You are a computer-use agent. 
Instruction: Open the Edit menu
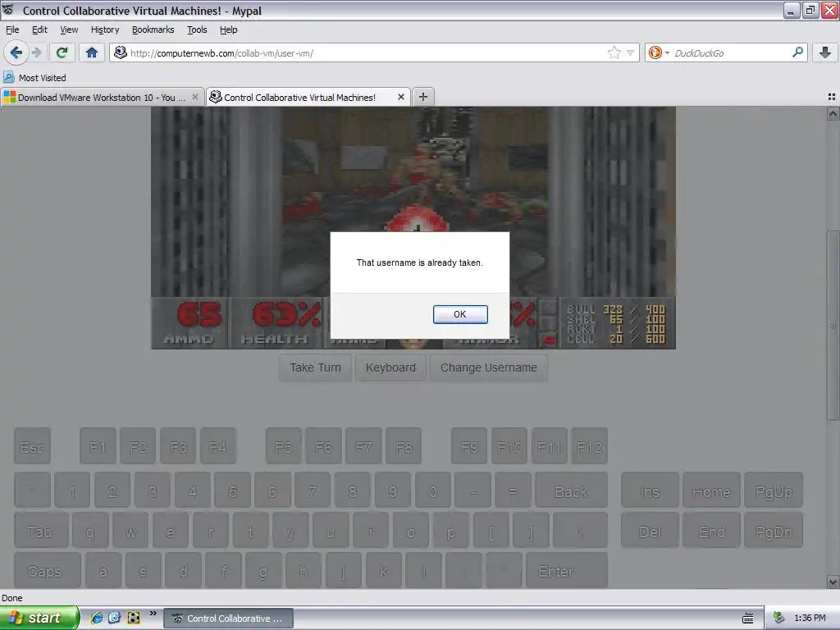point(39,30)
